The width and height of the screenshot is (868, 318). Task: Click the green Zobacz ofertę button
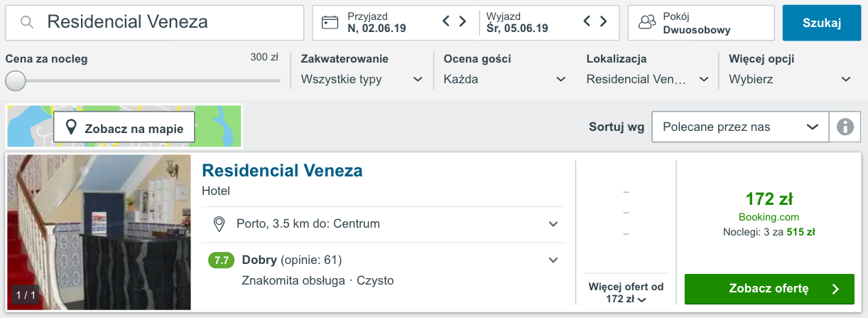(x=769, y=289)
